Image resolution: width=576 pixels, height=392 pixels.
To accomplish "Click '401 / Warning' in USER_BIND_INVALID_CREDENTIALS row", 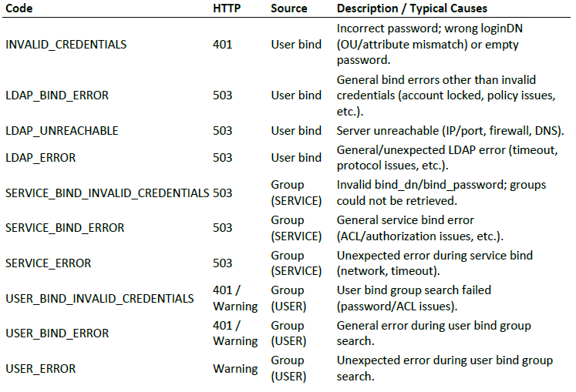I will (235, 298).
